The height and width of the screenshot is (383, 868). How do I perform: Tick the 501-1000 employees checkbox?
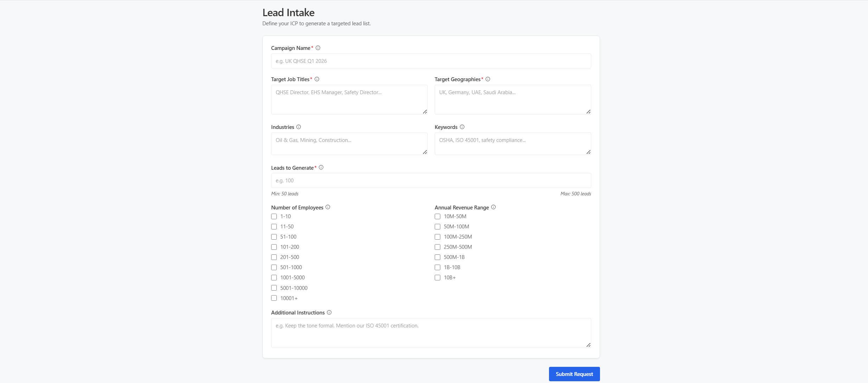(x=274, y=267)
